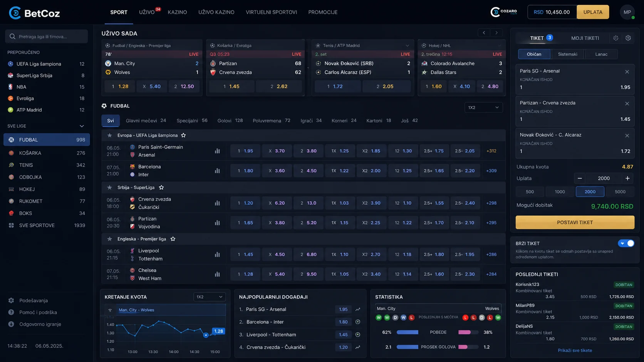Select Lanac ticket type
644x362 pixels.
[601, 54]
